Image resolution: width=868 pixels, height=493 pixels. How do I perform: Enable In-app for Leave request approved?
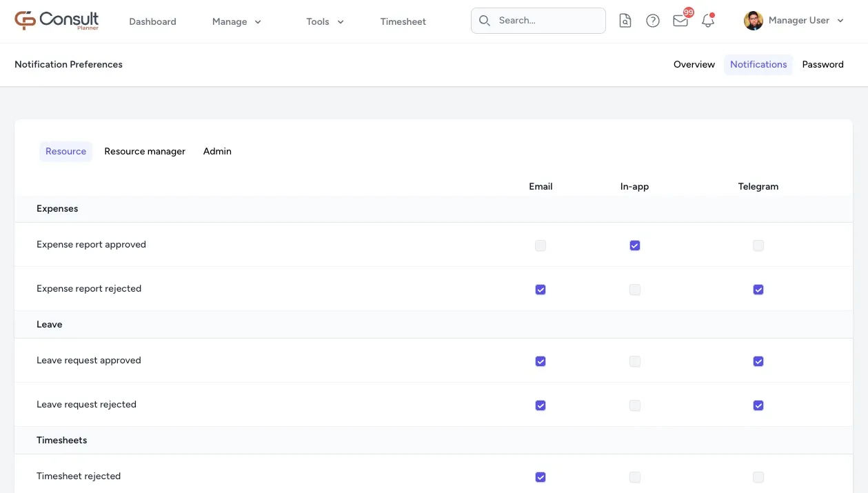click(x=635, y=361)
